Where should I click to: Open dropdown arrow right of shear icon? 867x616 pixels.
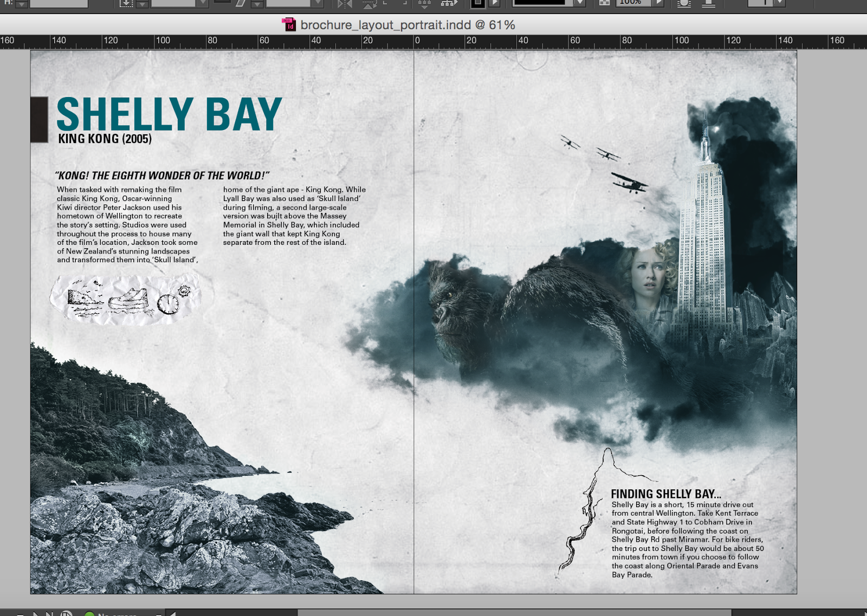257,4
